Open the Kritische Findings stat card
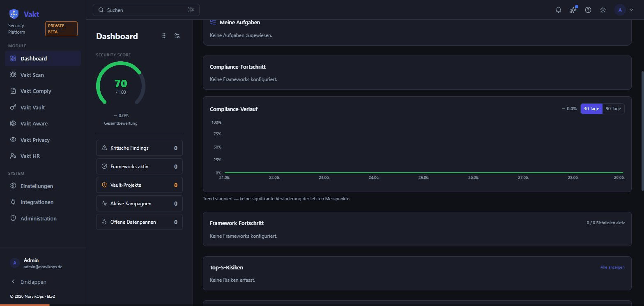The width and height of the screenshot is (644, 306). [x=139, y=148]
